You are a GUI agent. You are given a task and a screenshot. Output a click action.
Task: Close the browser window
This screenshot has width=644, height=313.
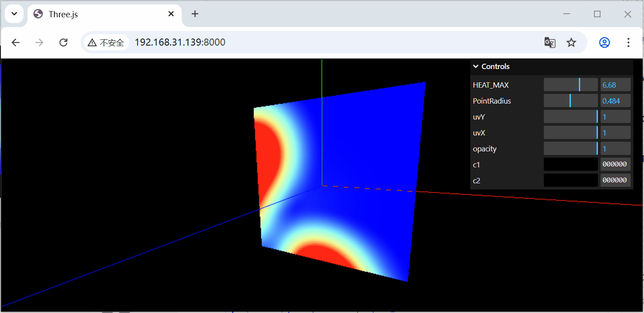628,14
